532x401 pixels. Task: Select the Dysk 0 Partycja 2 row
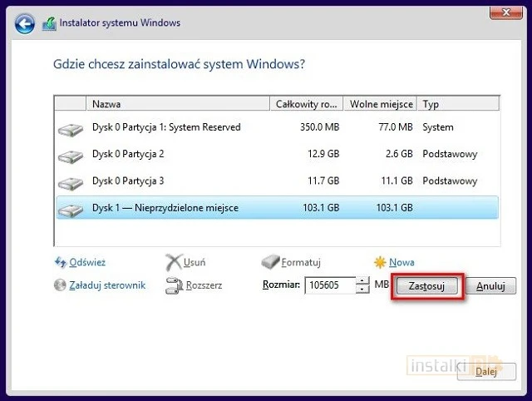pos(277,154)
